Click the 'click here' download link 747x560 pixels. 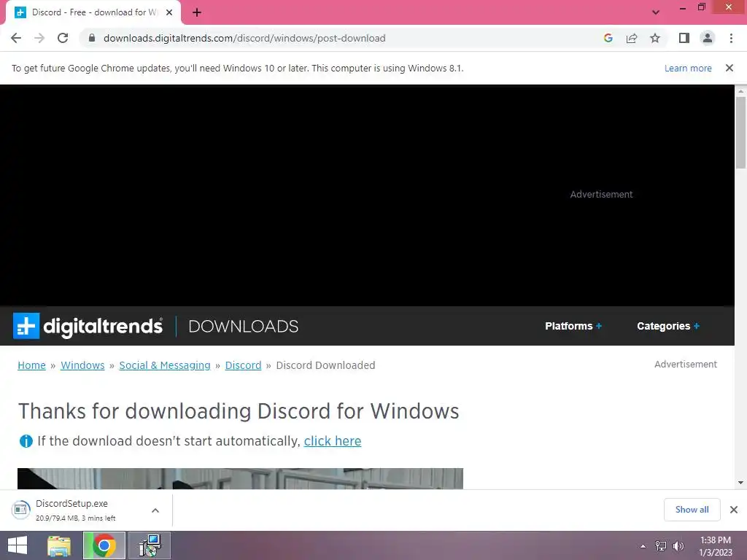tap(333, 441)
